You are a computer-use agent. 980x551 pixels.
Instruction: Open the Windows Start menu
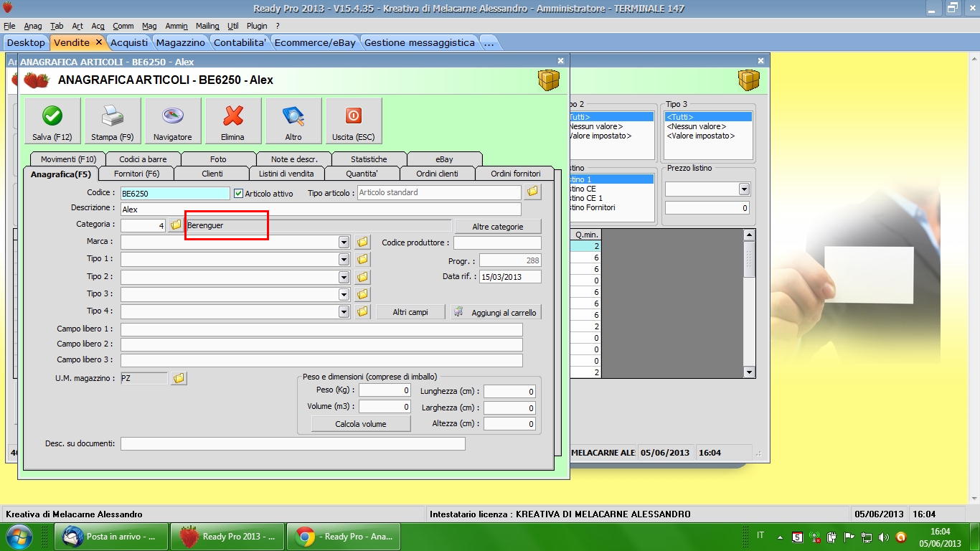pyautogui.click(x=18, y=537)
